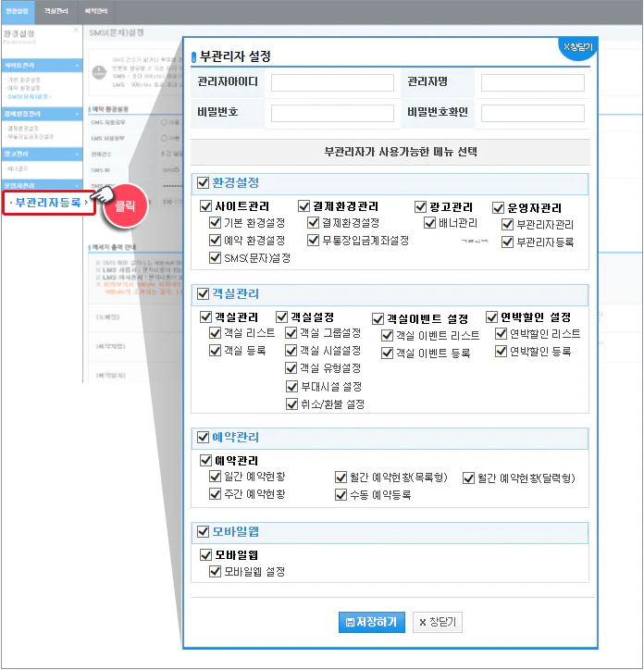Image resolution: width=644 pixels, height=670 pixels.
Task: Toggle the 일간 예약현황 checkbox
Action: pos(215,476)
